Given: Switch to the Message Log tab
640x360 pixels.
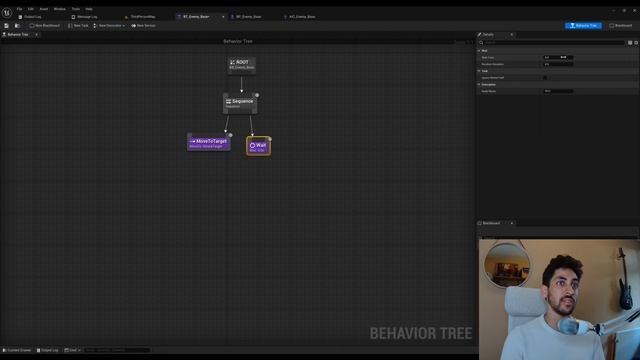Looking at the screenshot, I should (84, 17).
